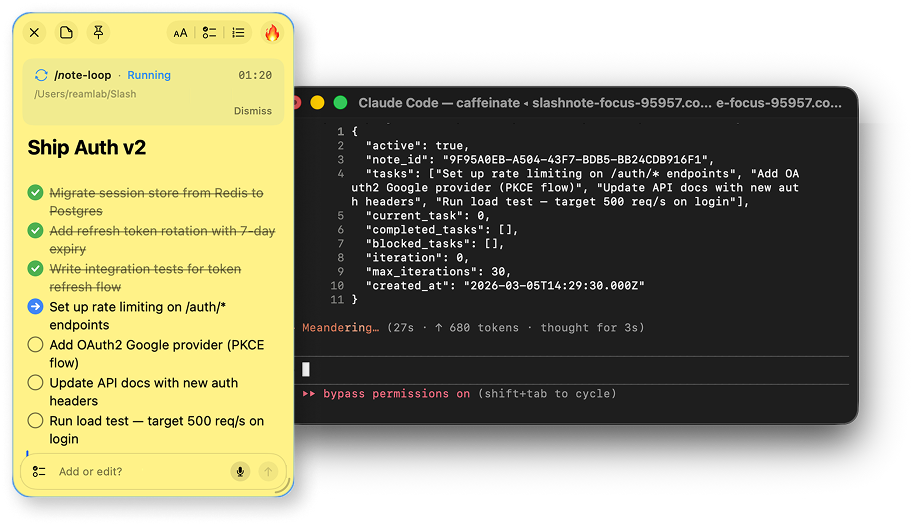
Task: Open the new note page icon
Action: [x=67, y=33]
